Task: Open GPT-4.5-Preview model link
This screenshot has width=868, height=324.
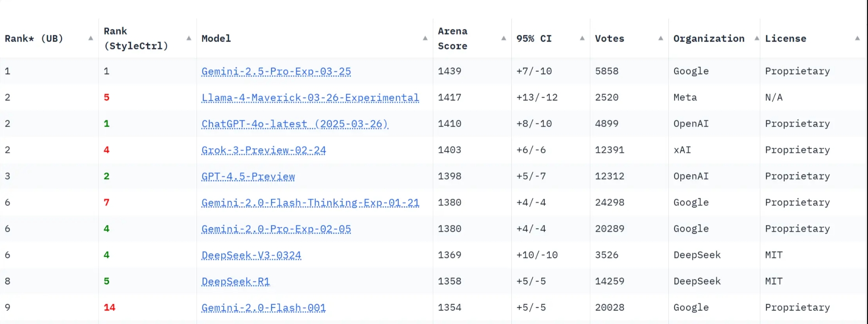Action: [x=248, y=176]
